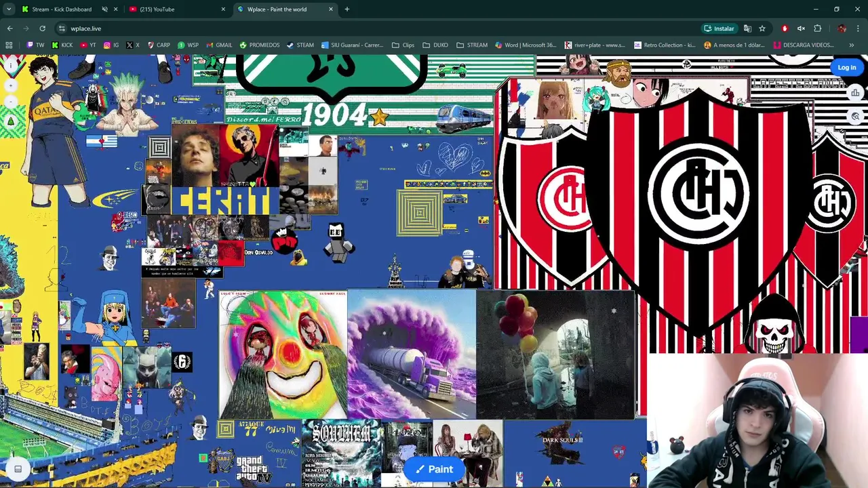Open the CARP bookmark
Screen dimensions: 868x488
pyautogui.click(x=159, y=45)
